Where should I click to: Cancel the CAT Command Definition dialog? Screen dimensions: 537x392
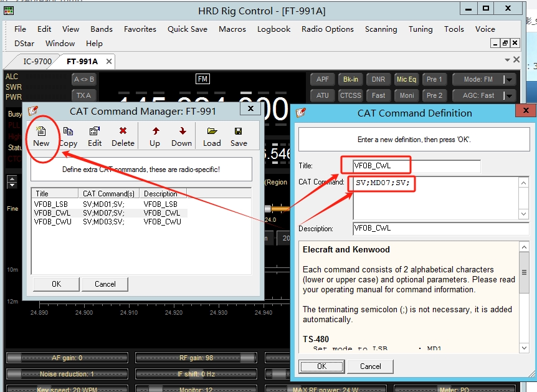370,366
